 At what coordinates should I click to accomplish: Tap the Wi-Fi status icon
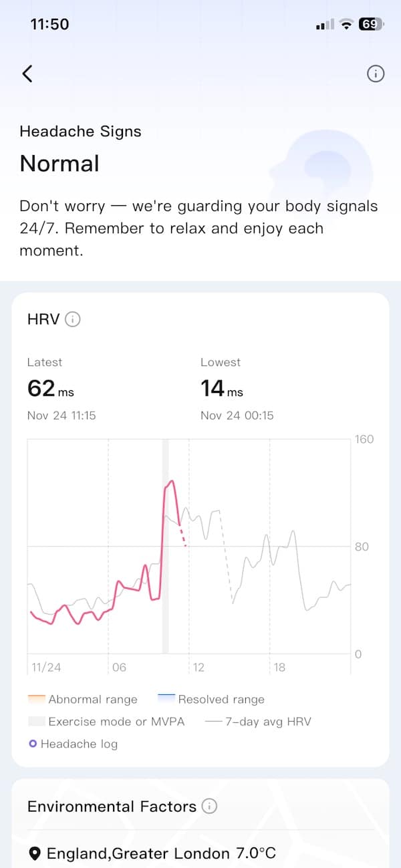(346, 24)
